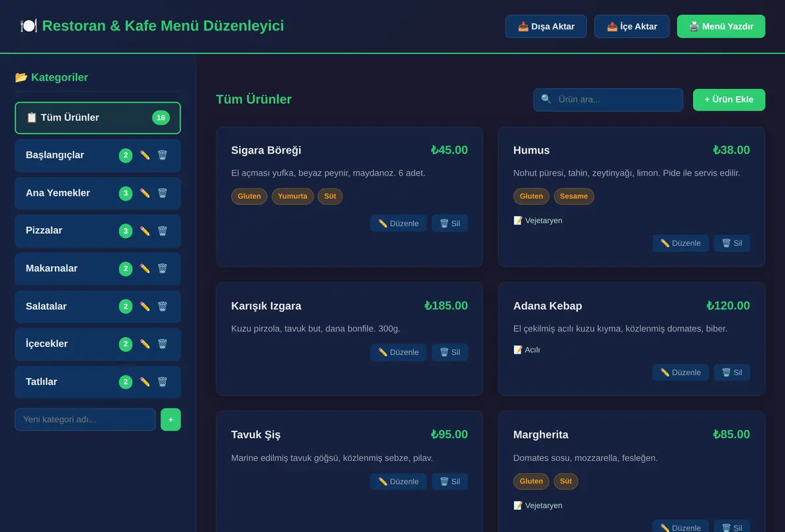Click Sil on the Tavuk Şiş card

click(449, 482)
